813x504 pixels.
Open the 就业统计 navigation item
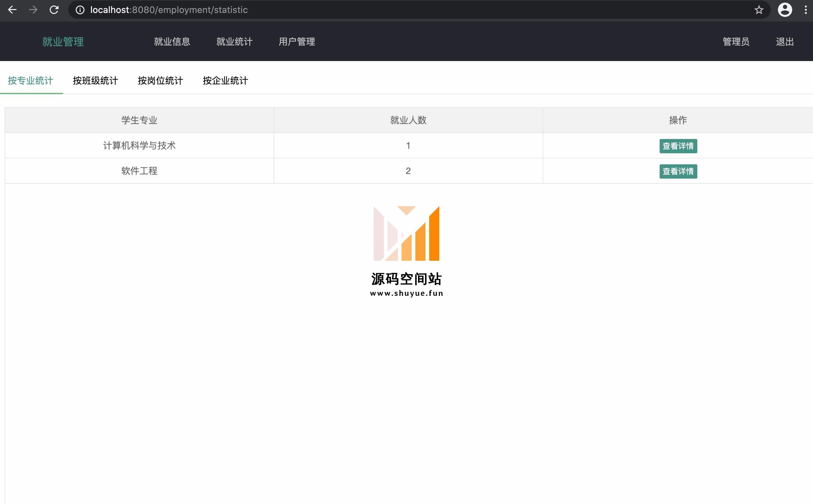point(234,42)
